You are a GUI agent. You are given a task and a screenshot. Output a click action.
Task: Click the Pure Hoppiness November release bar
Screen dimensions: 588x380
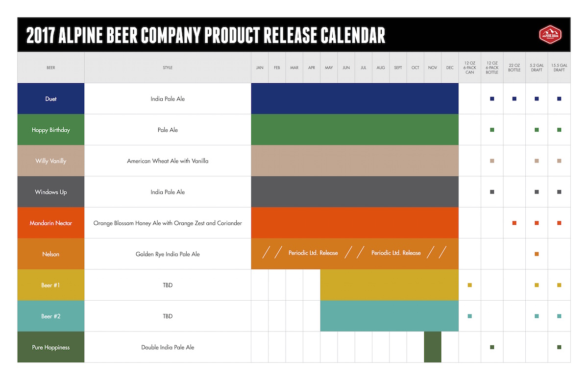click(x=433, y=347)
